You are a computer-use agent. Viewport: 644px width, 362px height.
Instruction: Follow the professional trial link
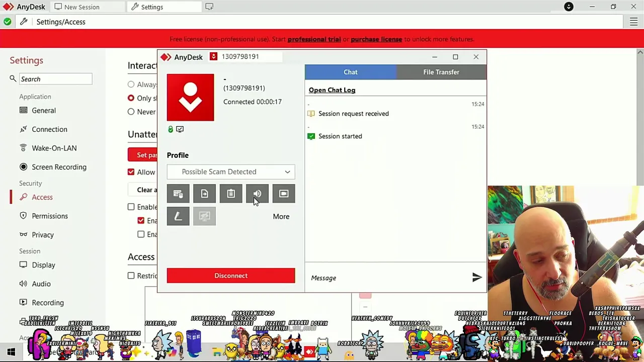(x=314, y=39)
